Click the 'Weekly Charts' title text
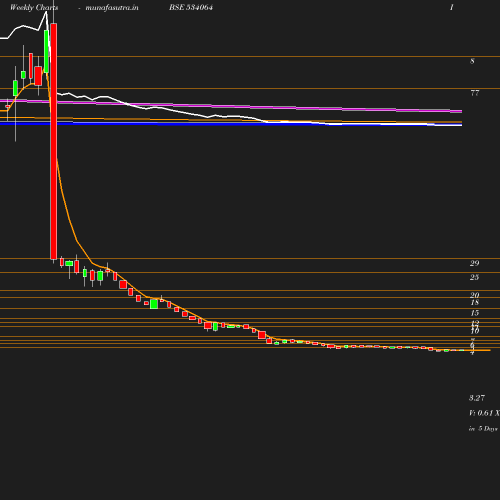 (34, 8)
